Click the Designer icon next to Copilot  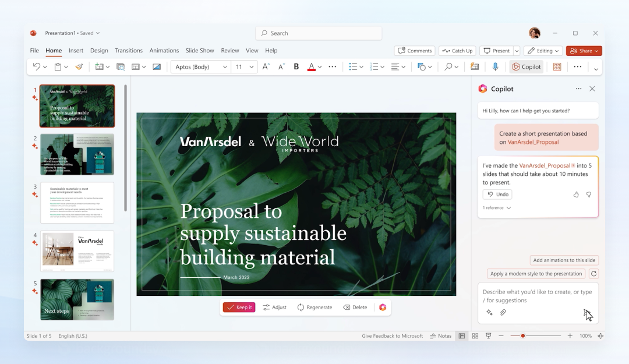pos(557,67)
